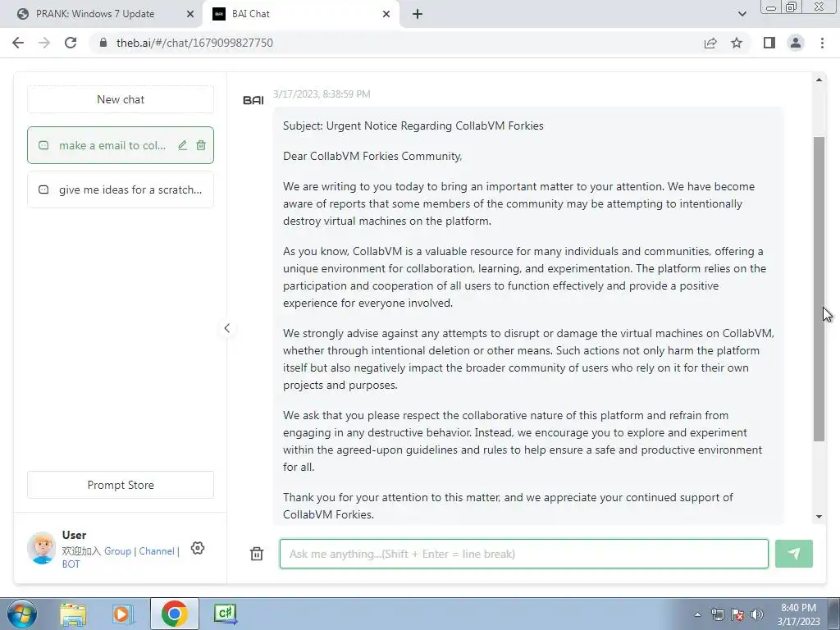This screenshot has height=630, width=840.
Task: Share this page icon in address bar
Action: pos(710,43)
